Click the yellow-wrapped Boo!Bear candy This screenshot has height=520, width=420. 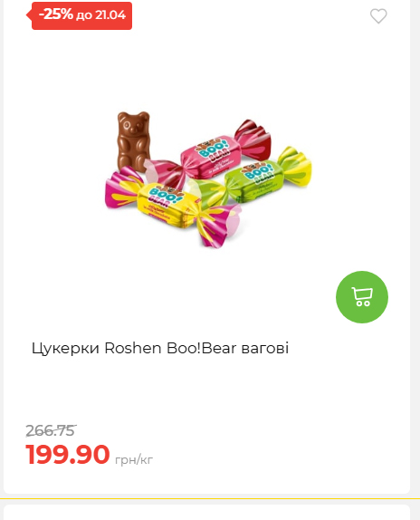click(174, 207)
